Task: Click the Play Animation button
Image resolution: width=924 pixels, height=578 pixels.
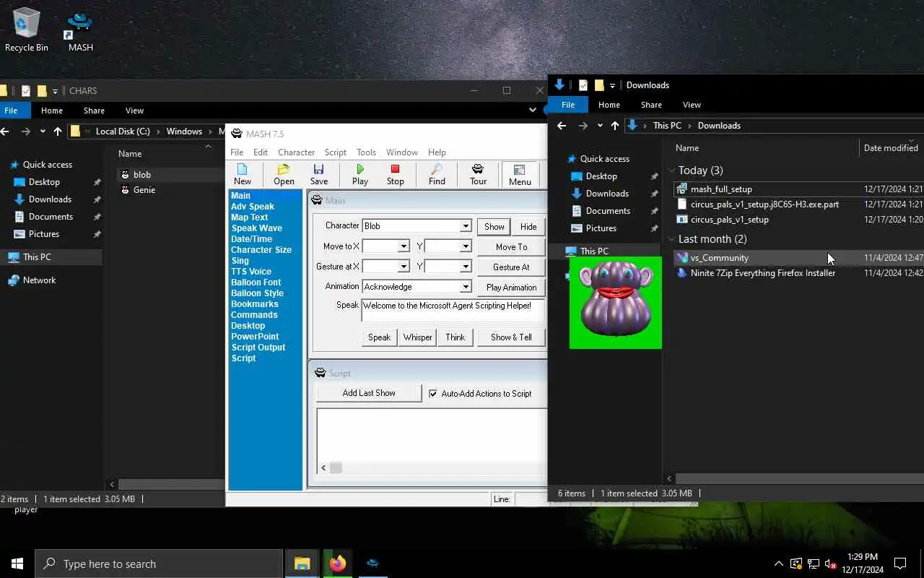Action: pos(511,287)
